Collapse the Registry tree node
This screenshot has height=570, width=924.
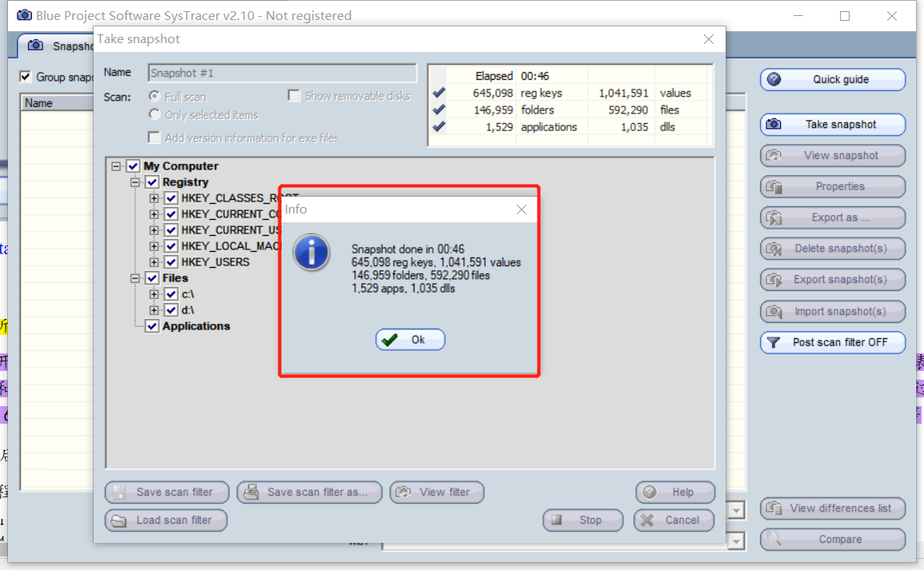pyautogui.click(x=135, y=182)
